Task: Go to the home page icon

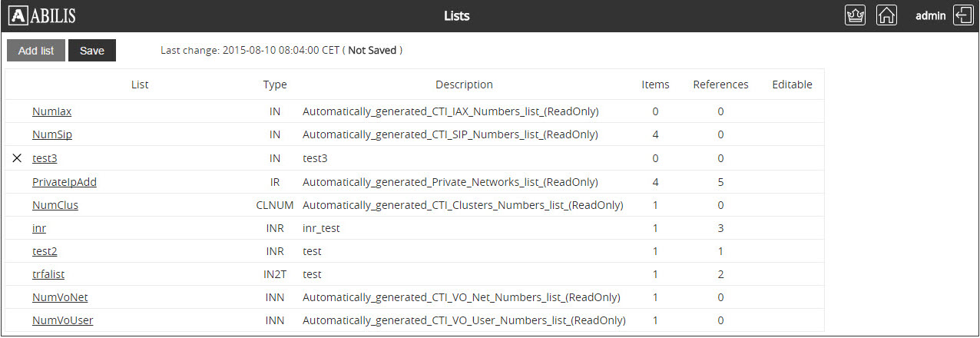Action: click(x=886, y=15)
